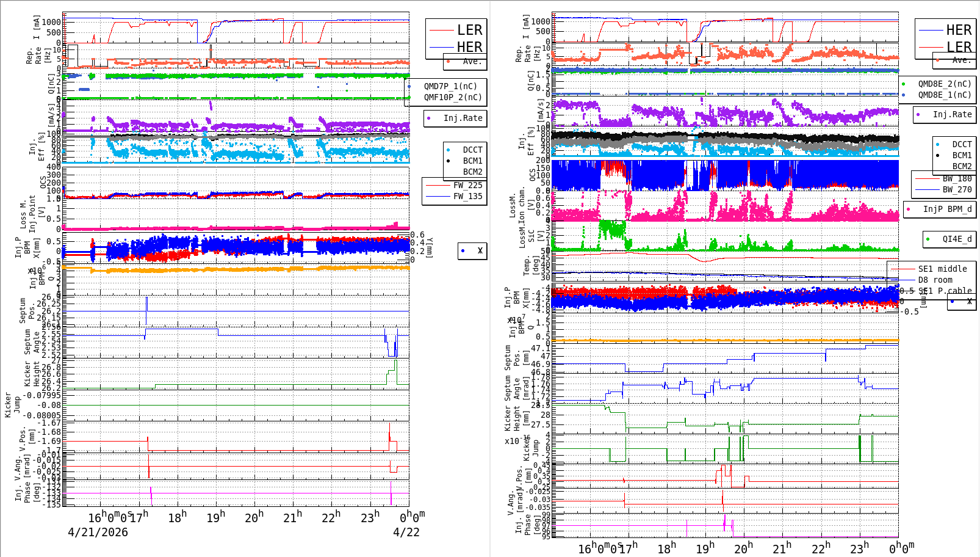Select the Ave. legend in the left plot
The height and width of the screenshot is (557, 980).
[472, 61]
